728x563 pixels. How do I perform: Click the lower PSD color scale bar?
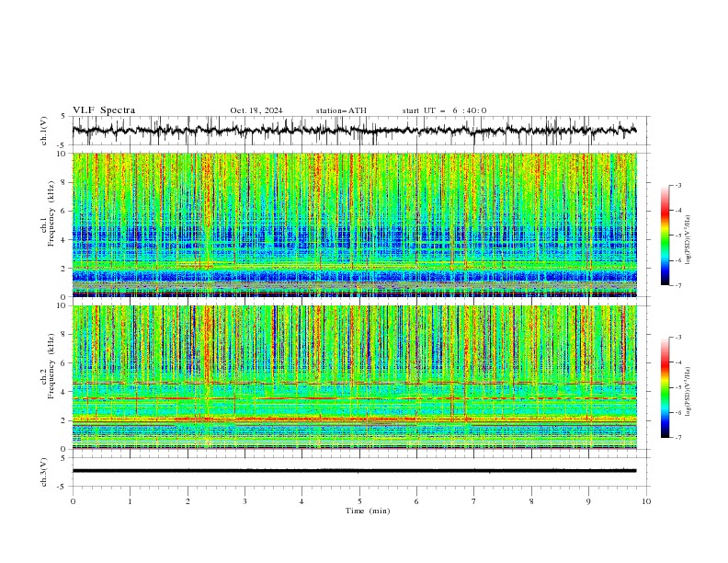coord(665,387)
